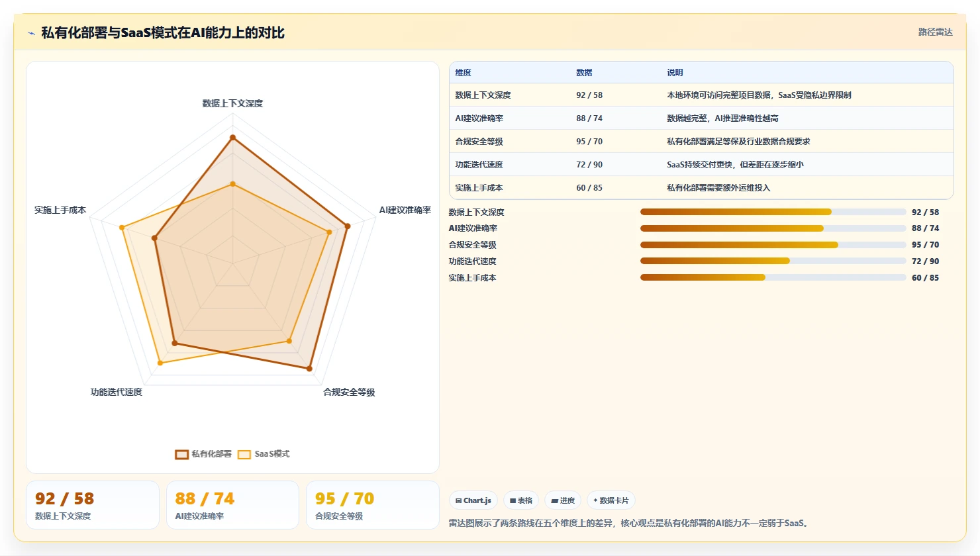Click the 功能迭代速度 progress bar
Screen dimensions: 980x556
coord(773,261)
